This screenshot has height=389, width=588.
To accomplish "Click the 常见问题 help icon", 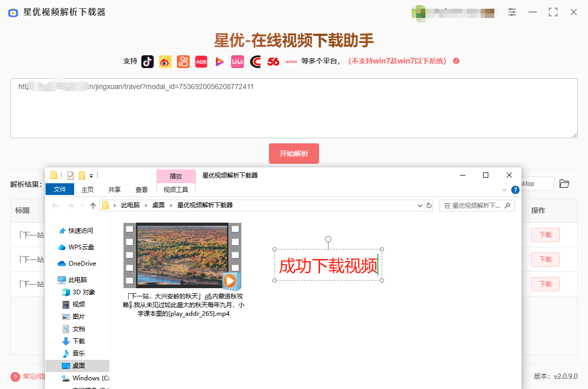I will [15, 377].
